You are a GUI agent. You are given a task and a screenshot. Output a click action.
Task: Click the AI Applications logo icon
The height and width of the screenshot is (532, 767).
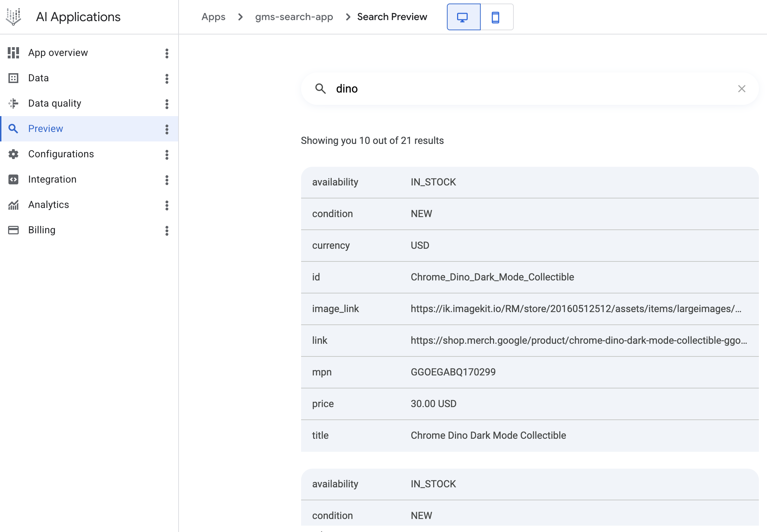tap(13, 17)
